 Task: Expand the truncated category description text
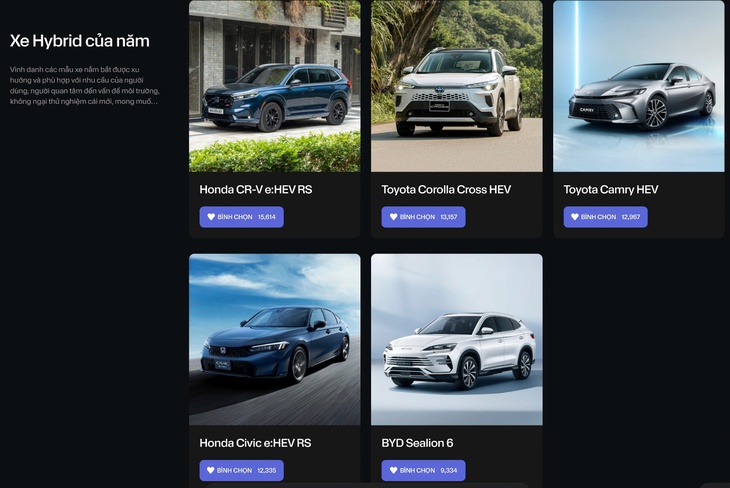point(85,85)
